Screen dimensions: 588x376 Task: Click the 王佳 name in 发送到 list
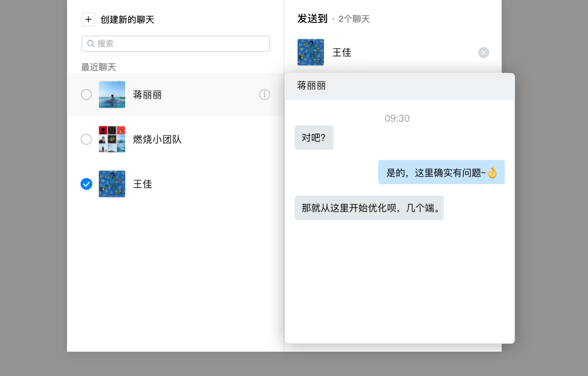coord(343,52)
